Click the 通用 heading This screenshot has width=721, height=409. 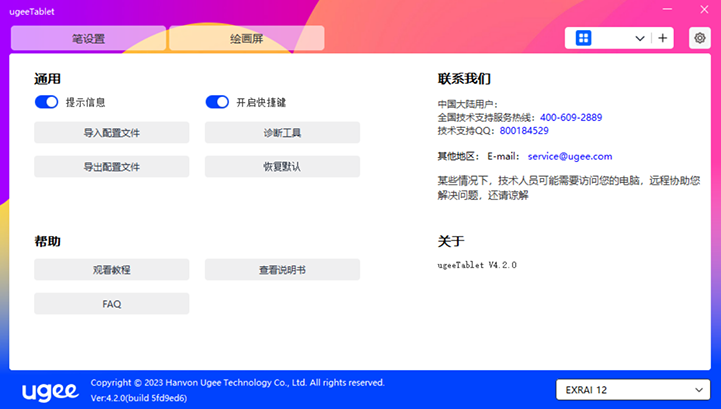click(x=47, y=79)
